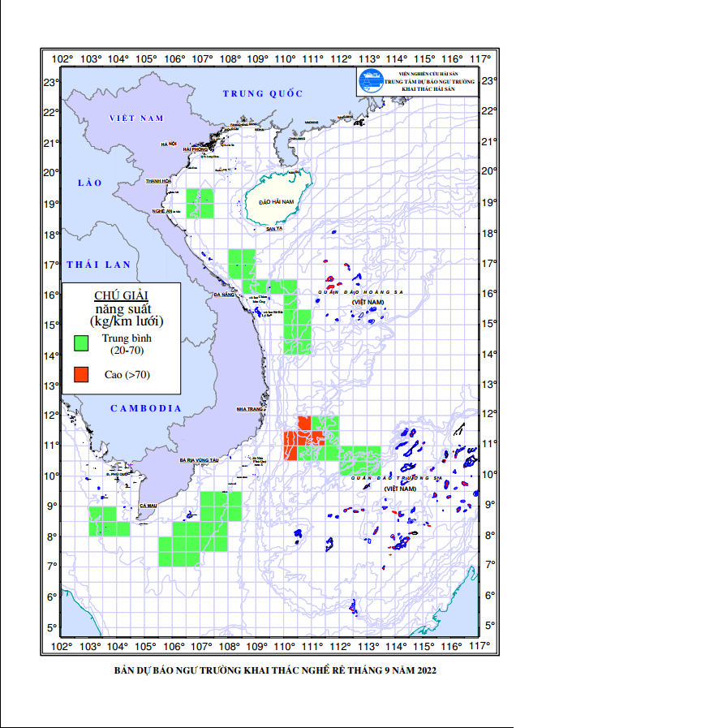Click the HẢI PHÒNG city label
The image size is (701, 728).
click(195, 149)
